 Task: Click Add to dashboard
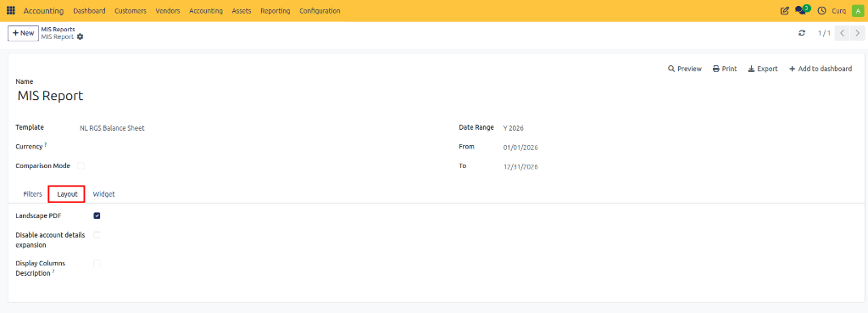point(821,69)
